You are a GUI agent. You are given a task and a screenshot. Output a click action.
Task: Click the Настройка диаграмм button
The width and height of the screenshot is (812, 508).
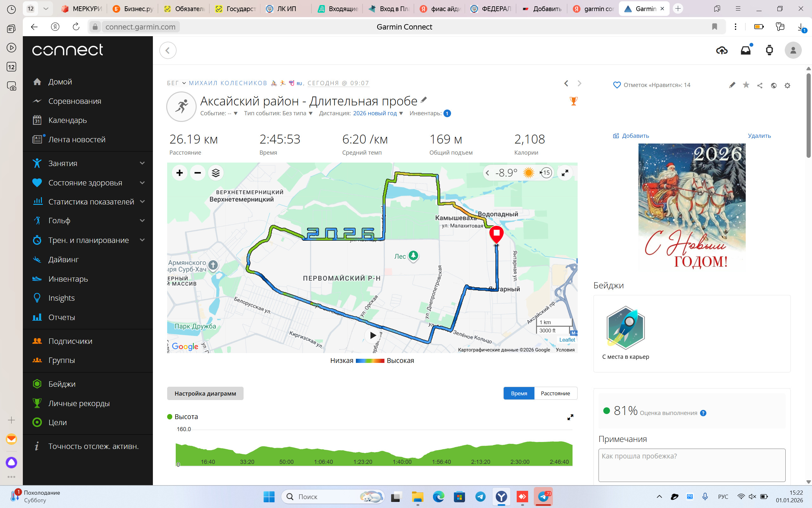[205, 393]
